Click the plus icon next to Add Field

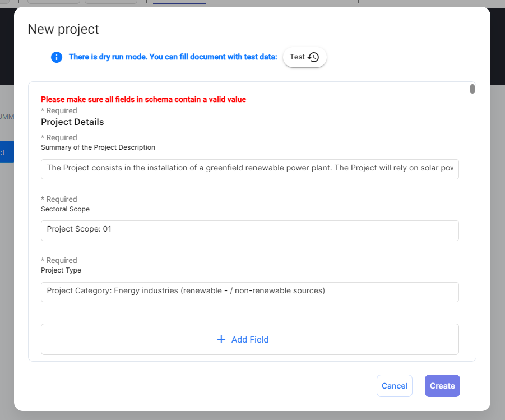221,339
